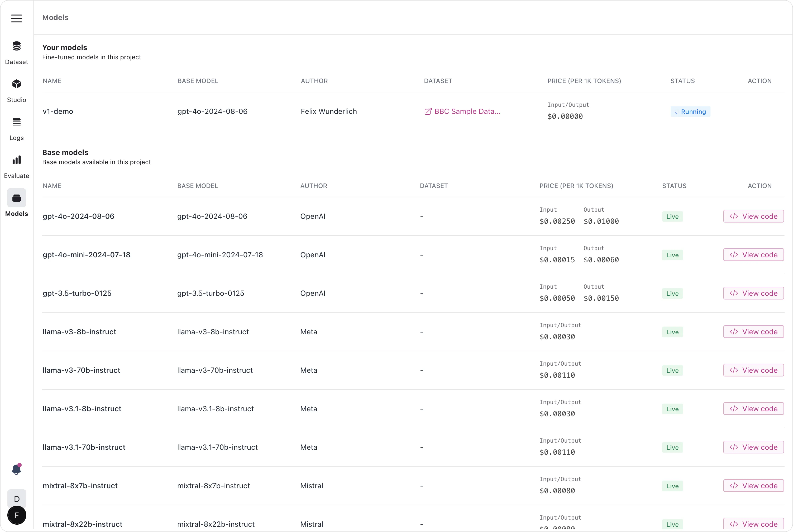
Task: View code for gpt-4o-2024-08-06
Action: click(753, 217)
